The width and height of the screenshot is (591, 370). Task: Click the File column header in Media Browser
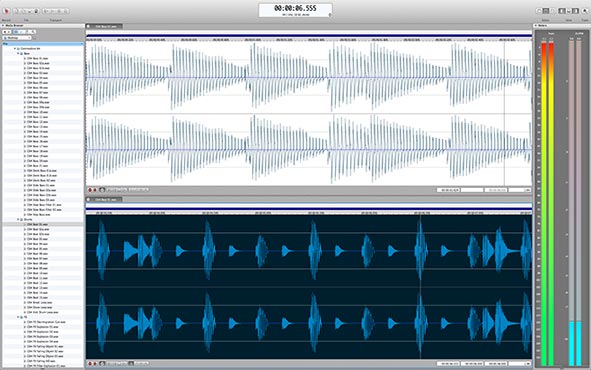pos(43,44)
